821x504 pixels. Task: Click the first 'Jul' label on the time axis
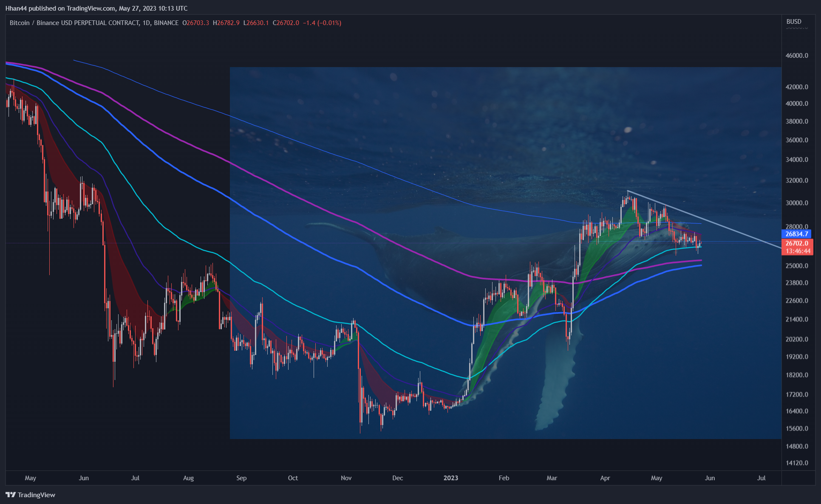click(135, 478)
